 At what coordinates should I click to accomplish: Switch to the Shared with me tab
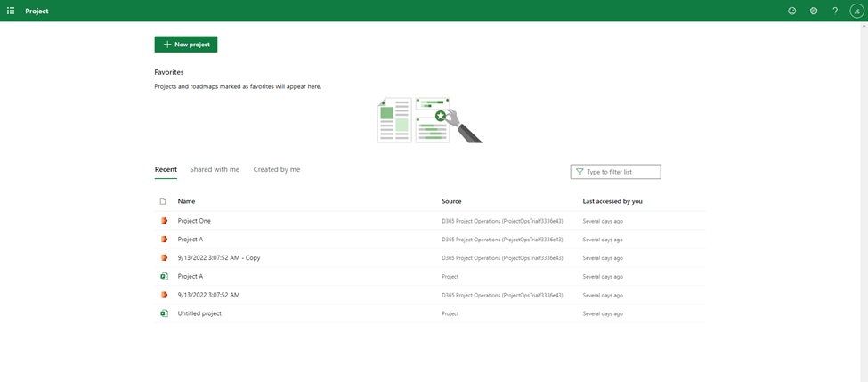215,169
